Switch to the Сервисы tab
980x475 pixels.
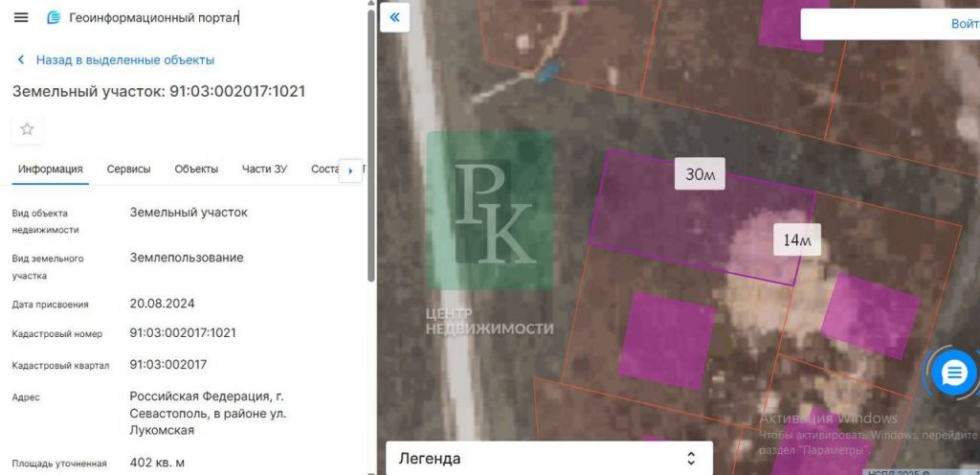[x=129, y=170]
